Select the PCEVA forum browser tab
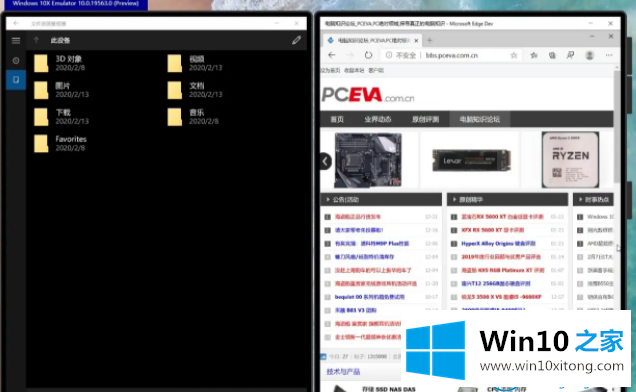This screenshot has height=392, width=636. pos(373,41)
